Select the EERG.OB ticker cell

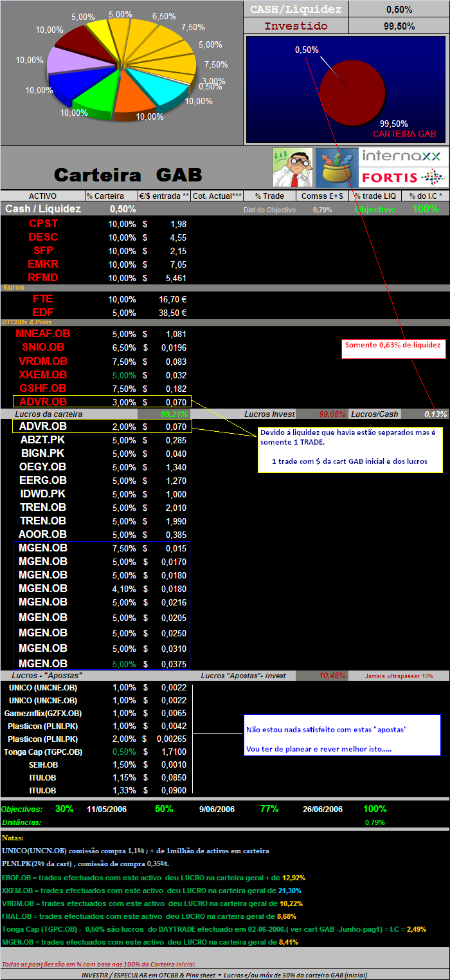(43, 481)
